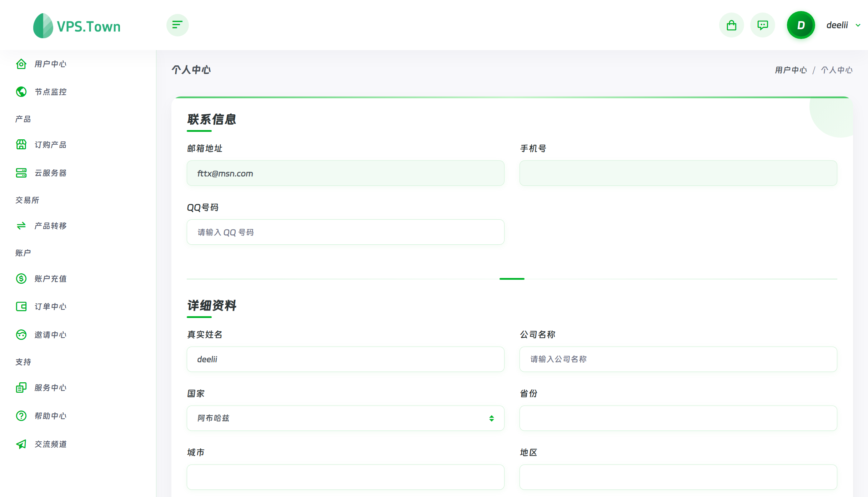Click the VPS.Town leaf logo
Screen dimensions: 868x497
(x=43, y=26)
